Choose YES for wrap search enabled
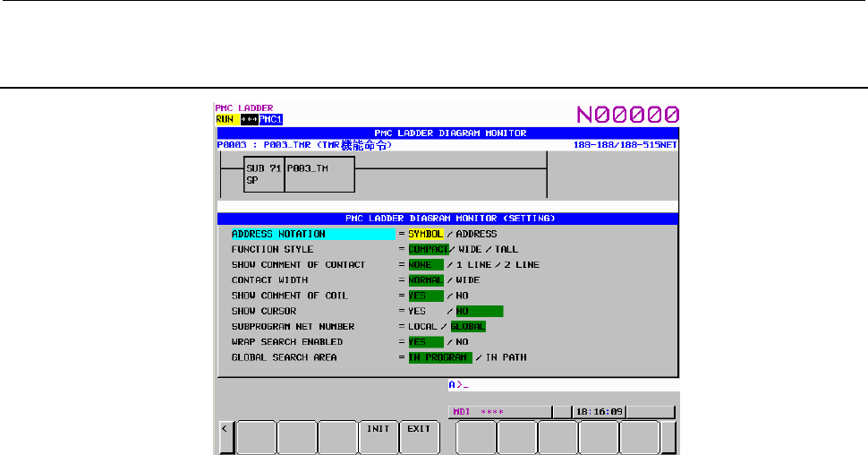868x455 pixels. pos(426,343)
